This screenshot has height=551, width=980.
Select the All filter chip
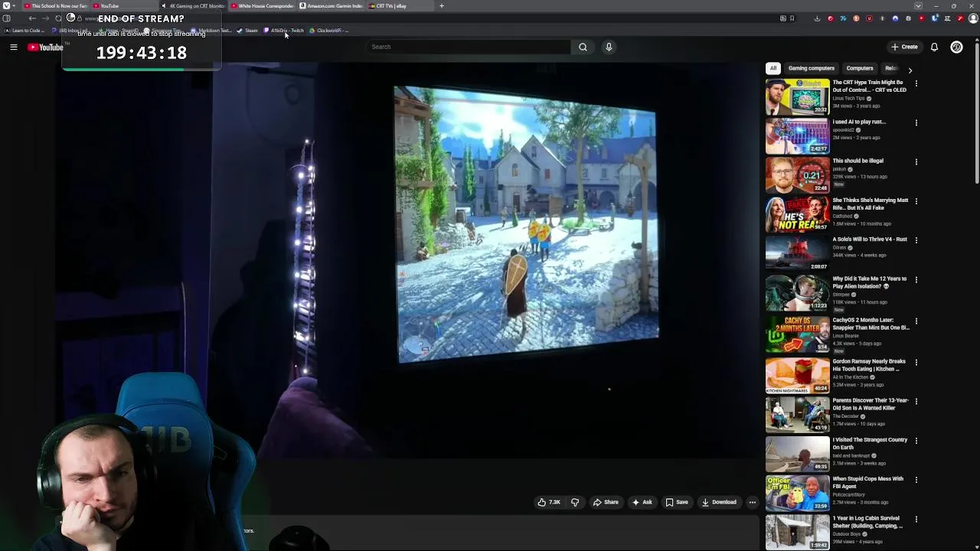[773, 68]
